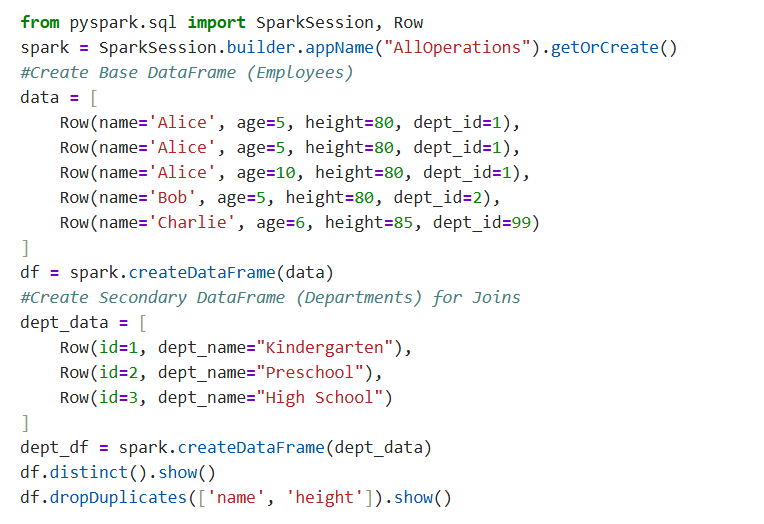Click the appName method

click(x=340, y=47)
